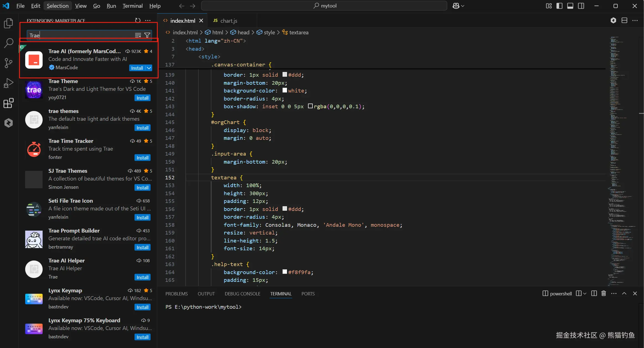
Task: Install the Trae Theme extension
Action: point(142,98)
